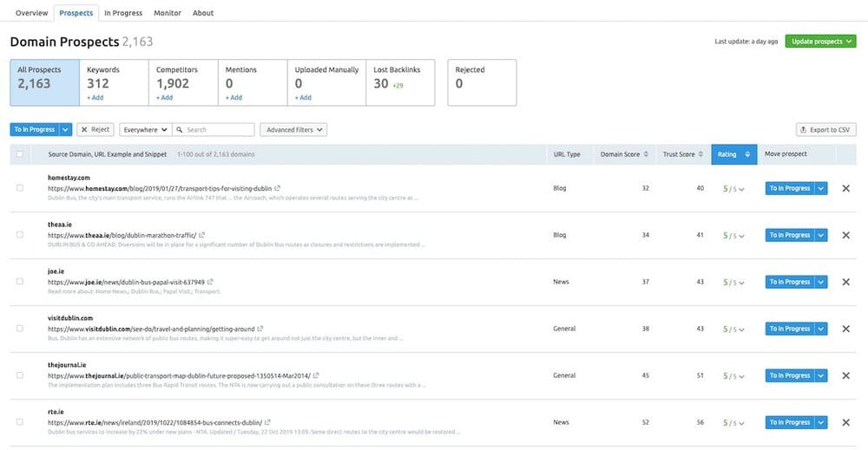
Task: Click the URL Type column header
Action: pyautogui.click(x=567, y=154)
